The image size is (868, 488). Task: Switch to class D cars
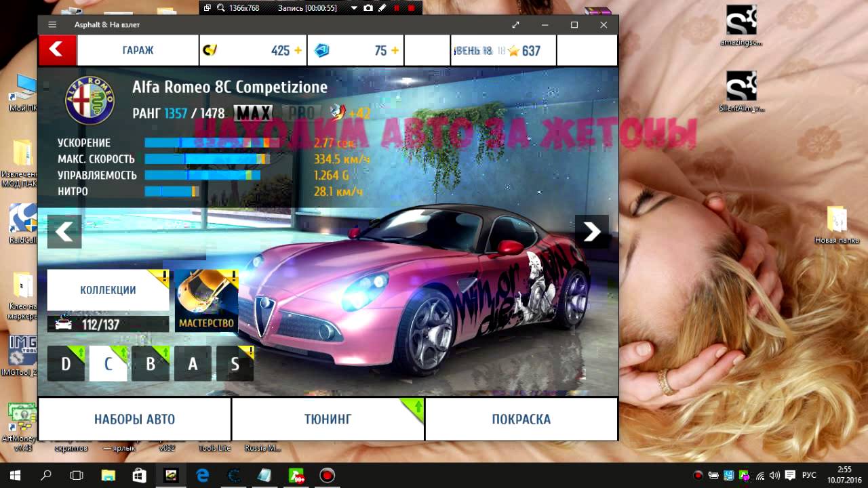coord(66,364)
